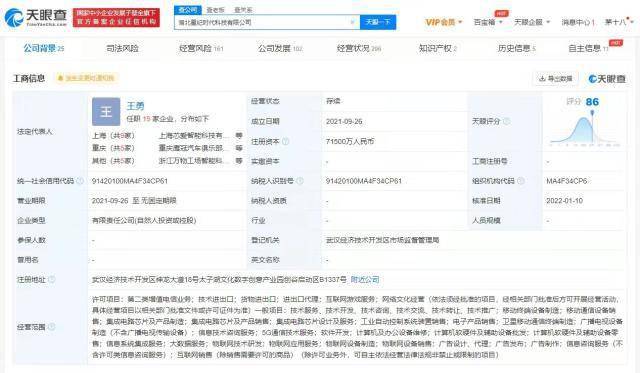Click the 上海（共5家） region entry
640x373 pixels.
[x=113, y=135]
